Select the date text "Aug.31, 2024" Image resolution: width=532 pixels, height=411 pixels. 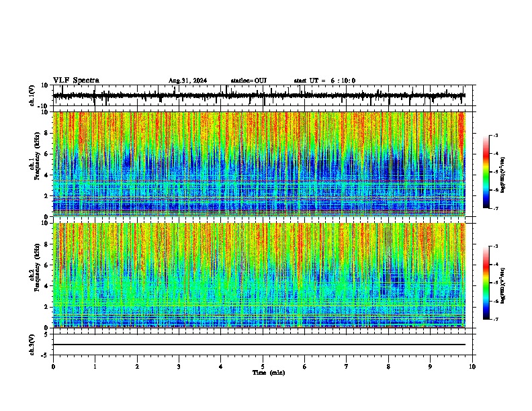tap(187, 81)
